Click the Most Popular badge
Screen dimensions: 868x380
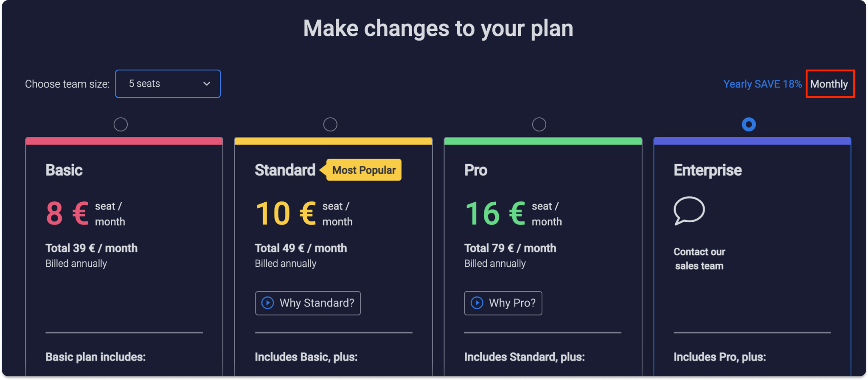(364, 170)
